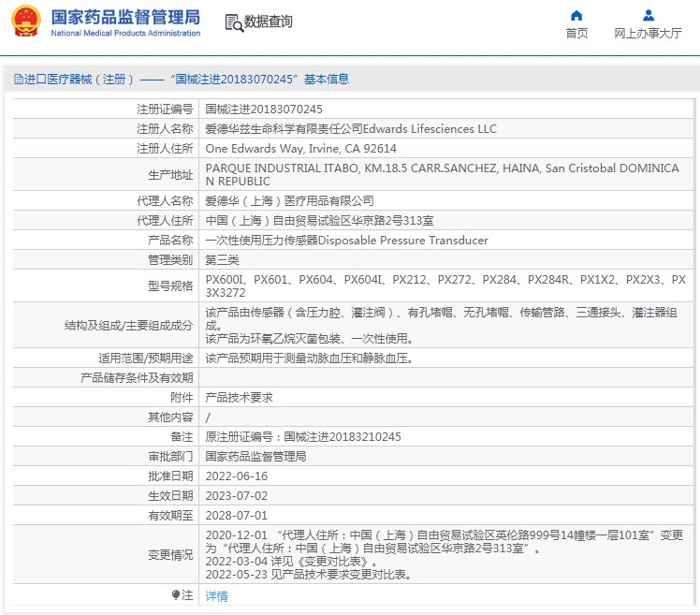Go to 首页 via the home icon
The width and height of the screenshot is (700, 615).
point(576,16)
